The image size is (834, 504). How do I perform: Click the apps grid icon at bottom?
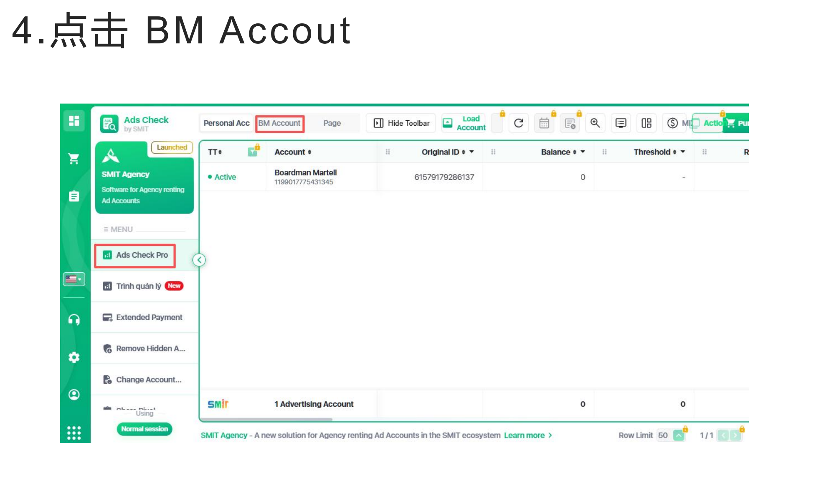pyautogui.click(x=74, y=433)
